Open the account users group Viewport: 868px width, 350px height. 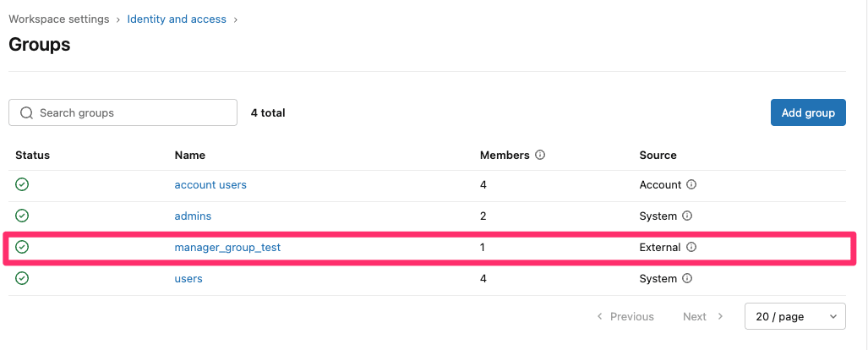(x=210, y=185)
